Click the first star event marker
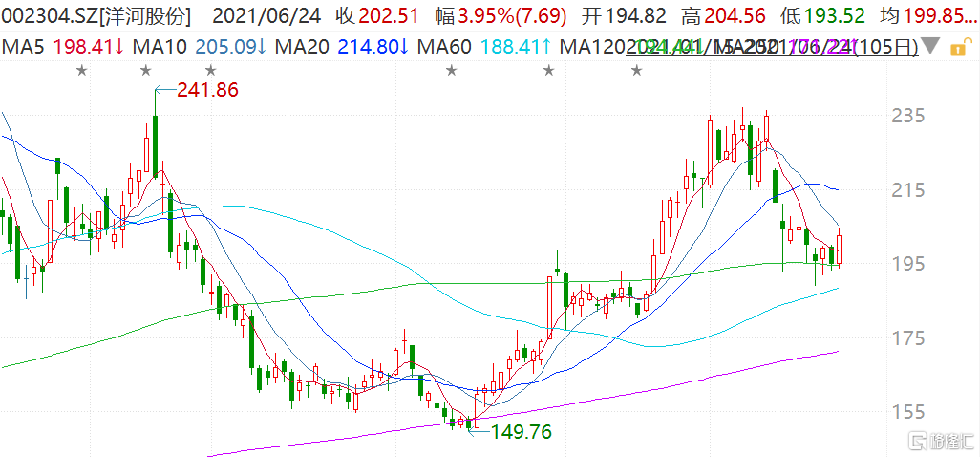 pyautogui.click(x=81, y=71)
